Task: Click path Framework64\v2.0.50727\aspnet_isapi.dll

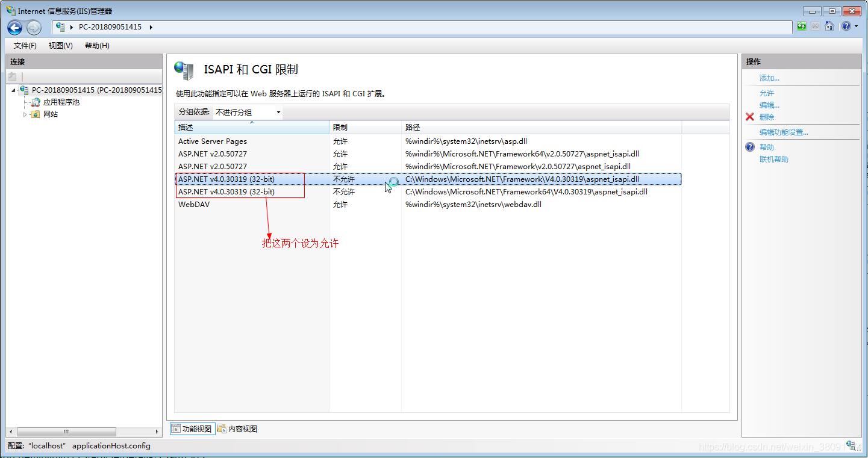Action: (522, 154)
